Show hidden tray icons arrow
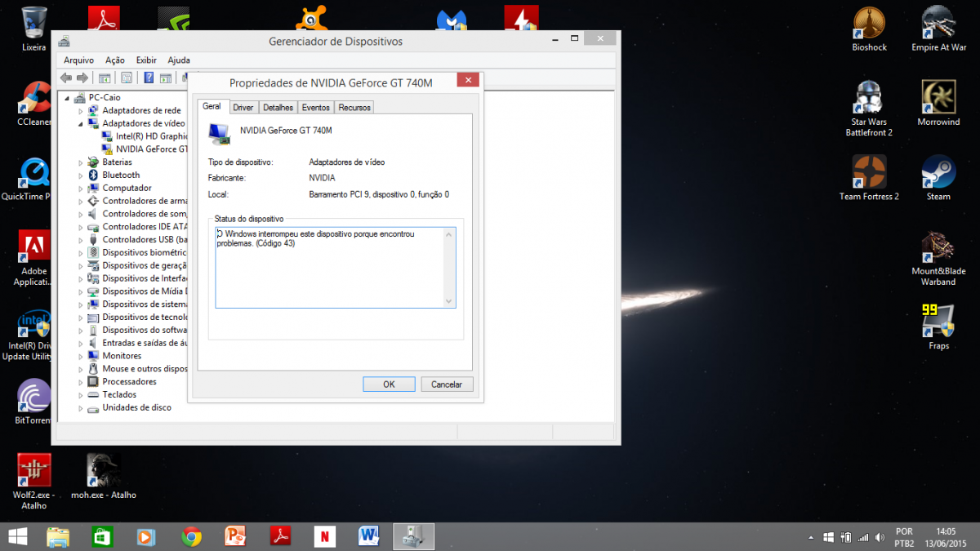Screen dimensions: 980x551 click(811, 537)
